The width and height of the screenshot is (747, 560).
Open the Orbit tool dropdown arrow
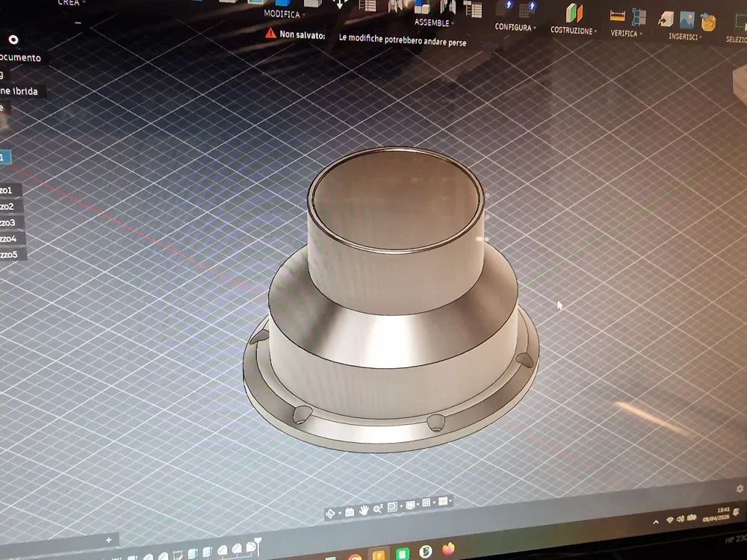coord(339,514)
